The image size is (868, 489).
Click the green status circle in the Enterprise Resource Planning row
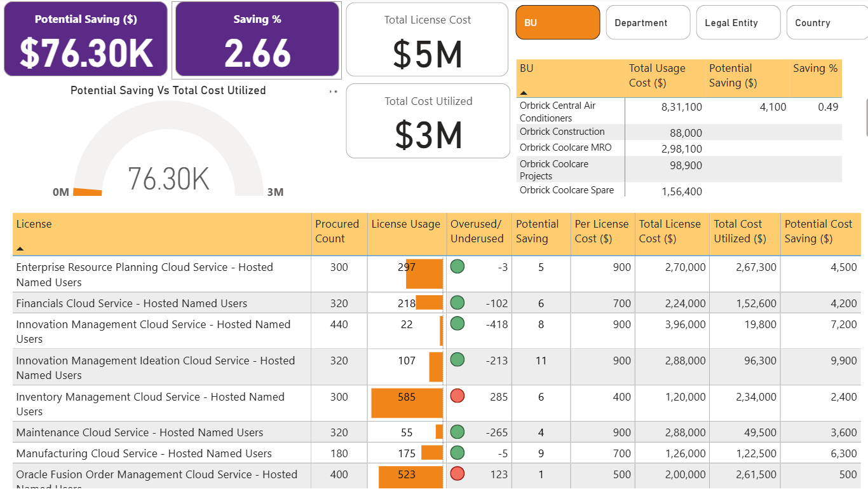click(x=457, y=266)
